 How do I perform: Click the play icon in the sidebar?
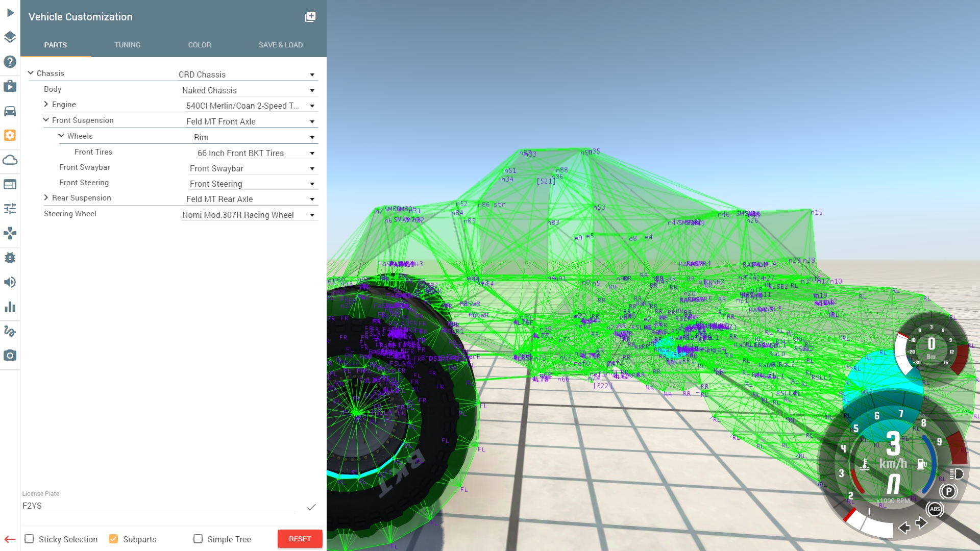tap(10, 13)
